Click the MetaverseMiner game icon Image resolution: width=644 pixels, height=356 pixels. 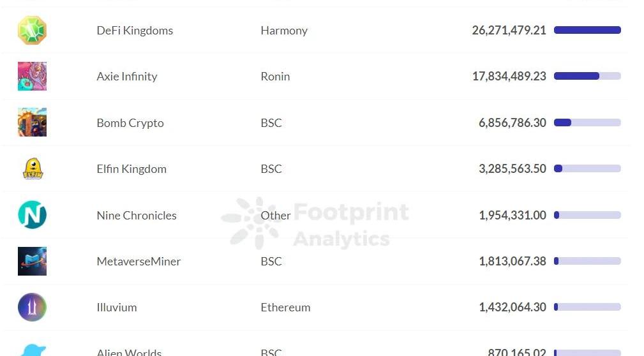pyautogui.click(x=32, y=261)
